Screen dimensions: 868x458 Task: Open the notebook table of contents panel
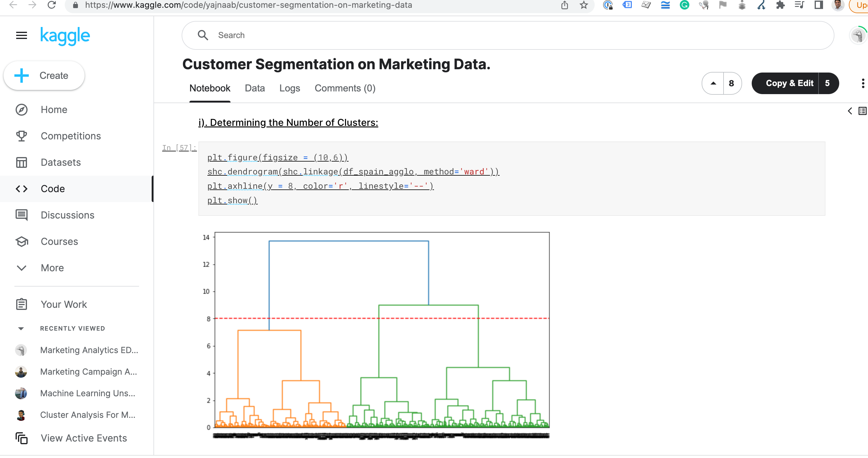[862, 111]
